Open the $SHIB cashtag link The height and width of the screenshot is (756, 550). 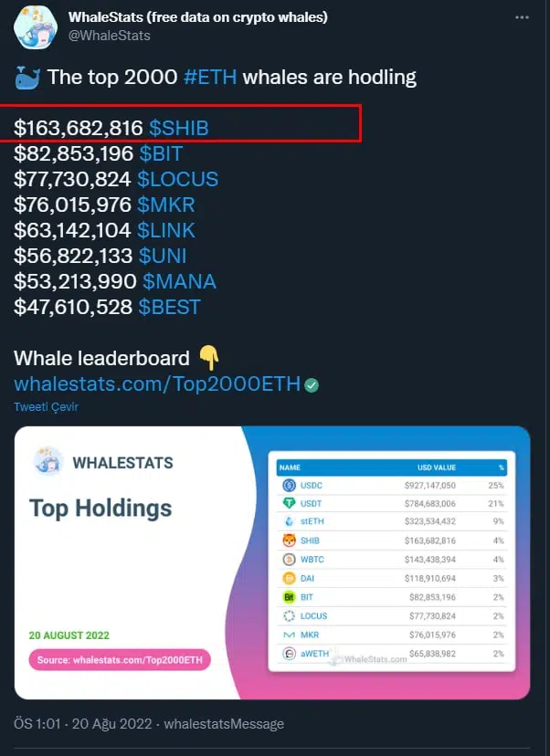pyautogui.click(x=179, y=128)
